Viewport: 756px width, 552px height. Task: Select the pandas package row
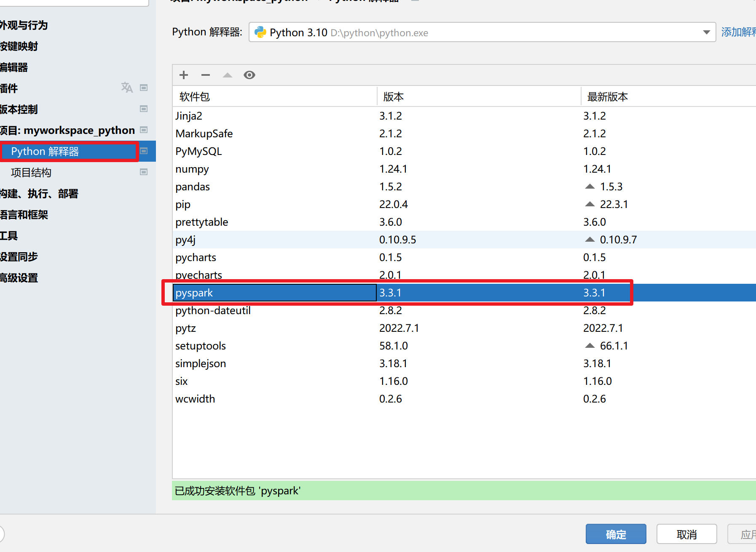click(193, 187)
